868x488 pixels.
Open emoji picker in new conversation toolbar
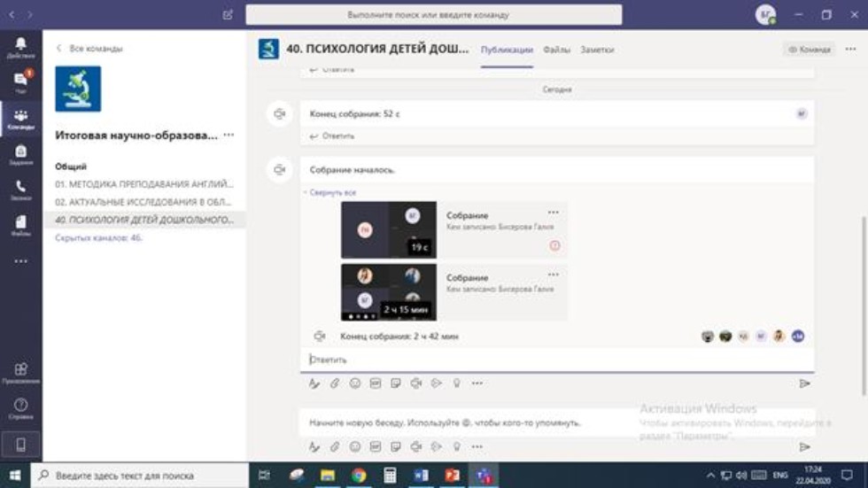click(355, 447)
